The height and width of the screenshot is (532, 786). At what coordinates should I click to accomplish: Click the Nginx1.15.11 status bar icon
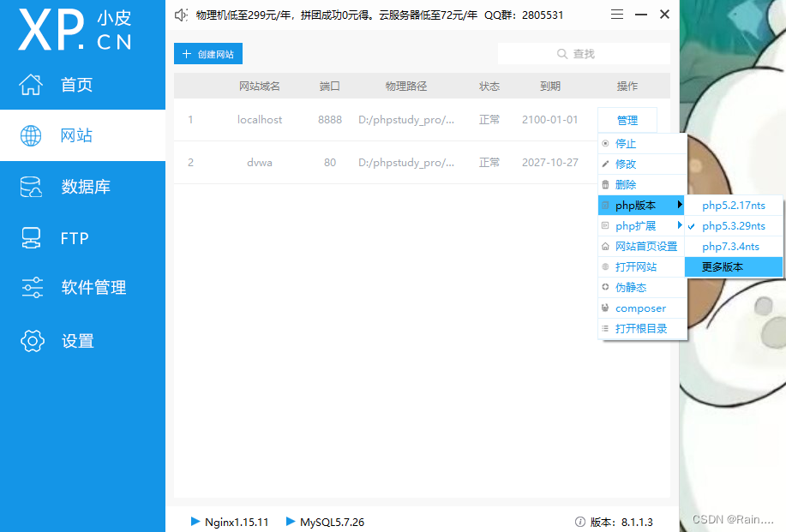[x=195, y=522]
